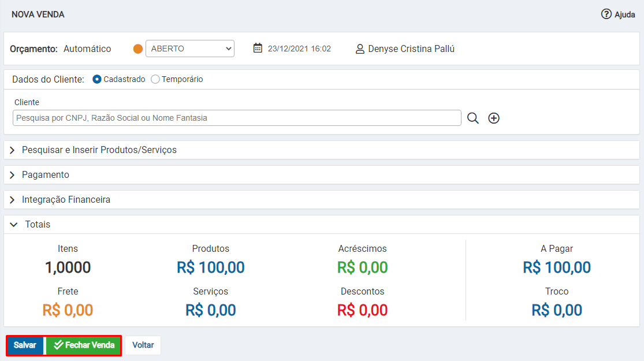Click the Cliente search input field

pos(237,118)
